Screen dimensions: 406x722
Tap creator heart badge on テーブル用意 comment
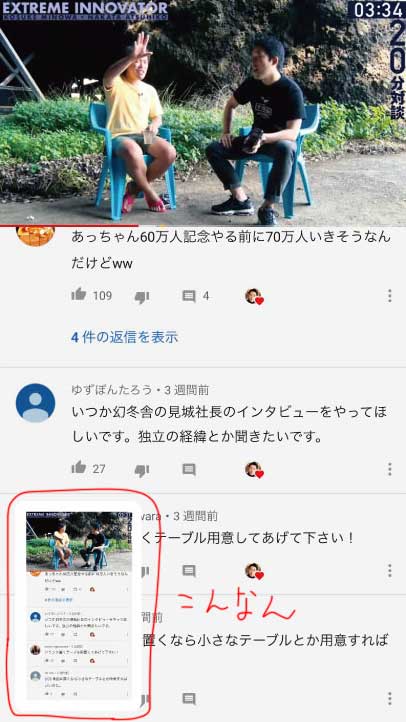pyautogui.click(x=254, y=571)
